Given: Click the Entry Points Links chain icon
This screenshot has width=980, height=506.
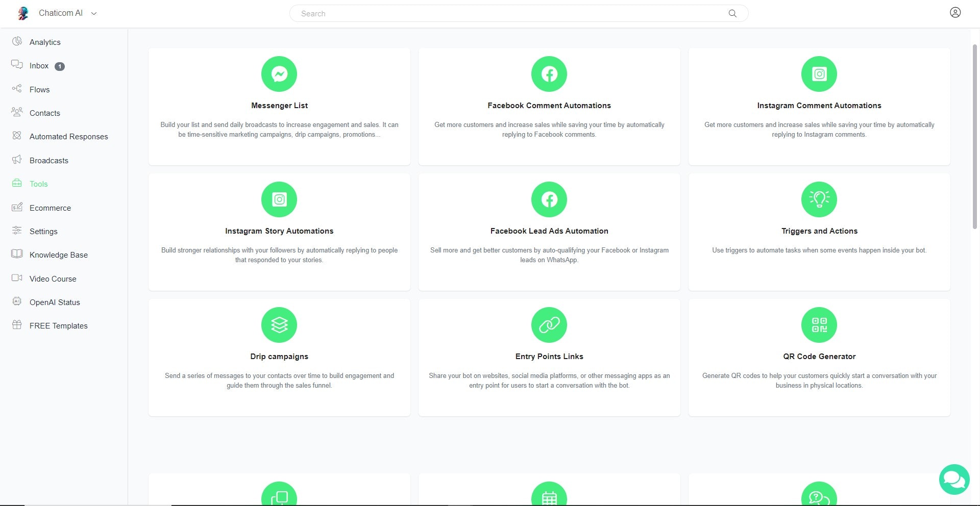Looking at the screenshot, I should coord(549,325).
